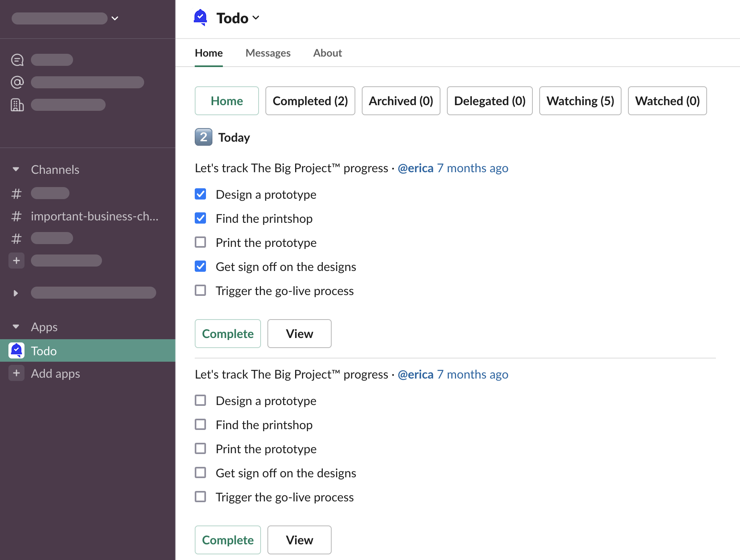The image size is (740, 560).
Task: Click the plus icon next to Add apps
Action: [x=16, y=373]
